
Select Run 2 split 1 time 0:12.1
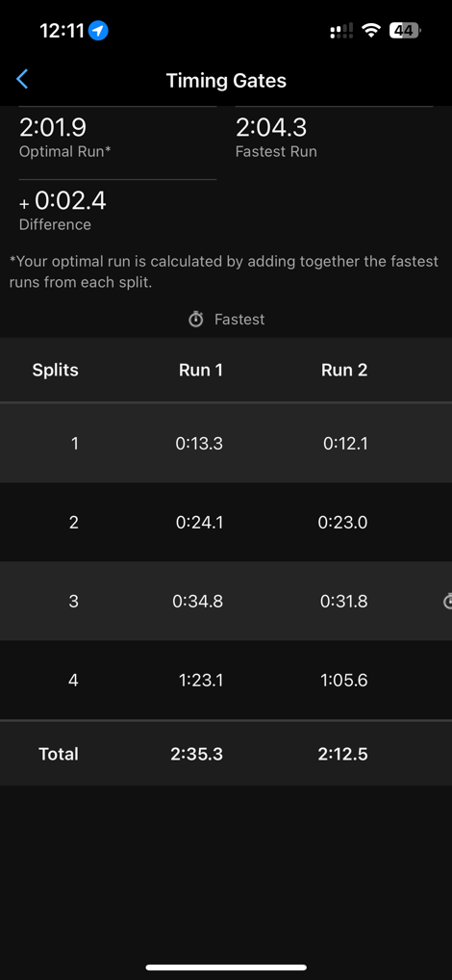pyautogui.click(x=345, y=444)
